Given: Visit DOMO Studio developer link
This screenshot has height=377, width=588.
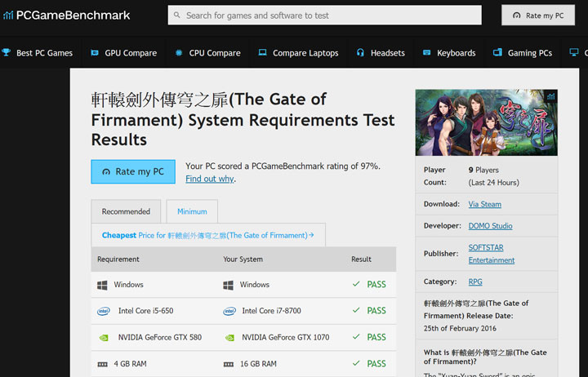Looking at the screenshot, I should 491,226.
